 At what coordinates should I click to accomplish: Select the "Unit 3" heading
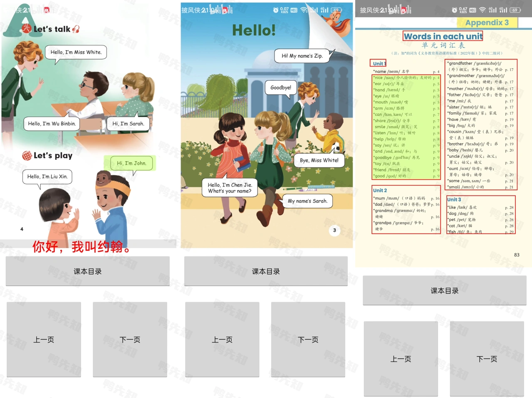[454, 199]
